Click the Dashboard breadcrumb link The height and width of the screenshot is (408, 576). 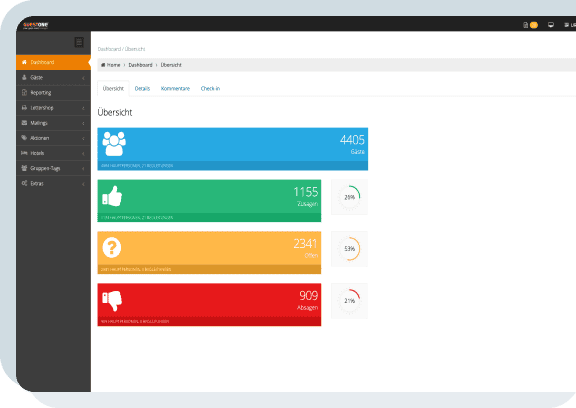click(x=140, y=65)
